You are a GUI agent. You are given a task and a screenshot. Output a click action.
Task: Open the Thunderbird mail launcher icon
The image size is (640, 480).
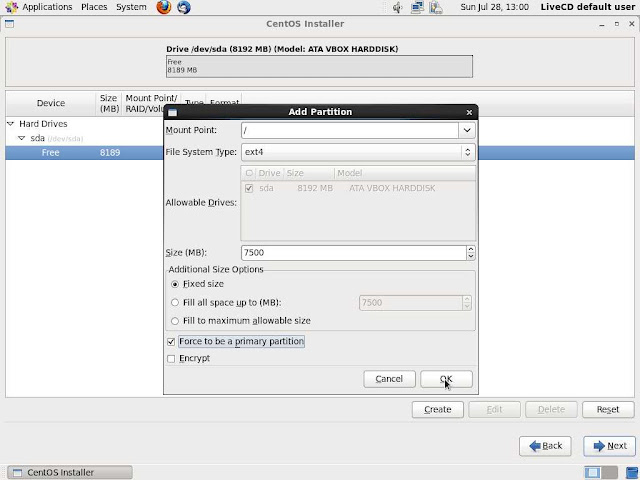click(184, 7)
